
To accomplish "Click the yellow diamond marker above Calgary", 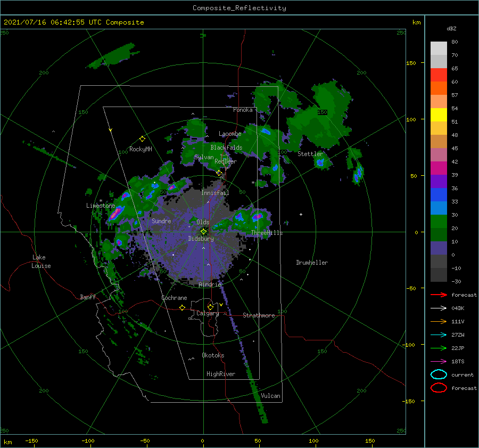I will [210, 307].
